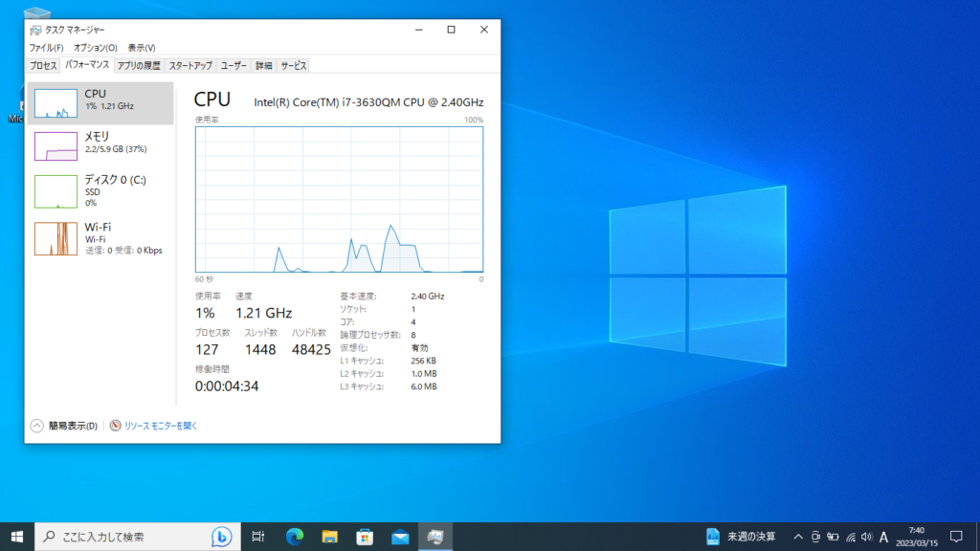Switch to the サービス tab
The width and height of the screenshot is (980, 551).
294,66
